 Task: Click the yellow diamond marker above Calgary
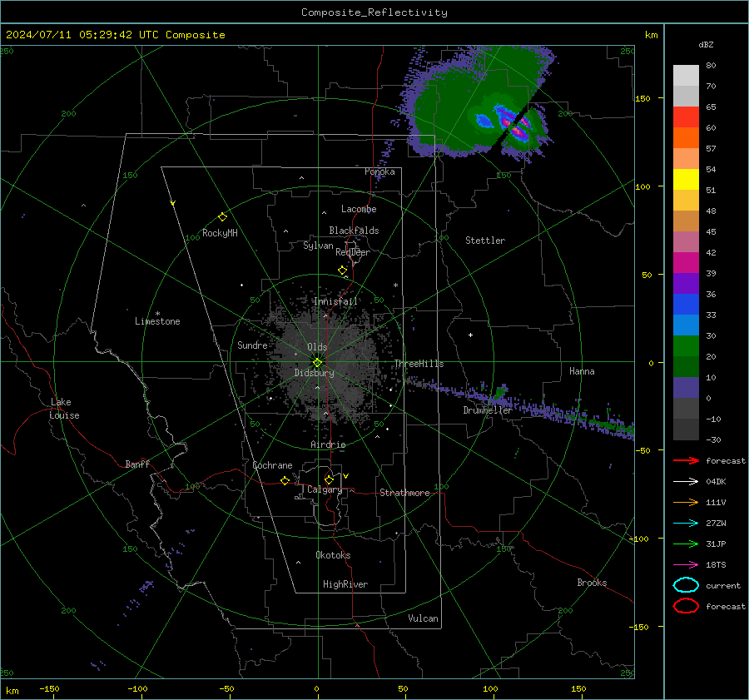[329, 479]
